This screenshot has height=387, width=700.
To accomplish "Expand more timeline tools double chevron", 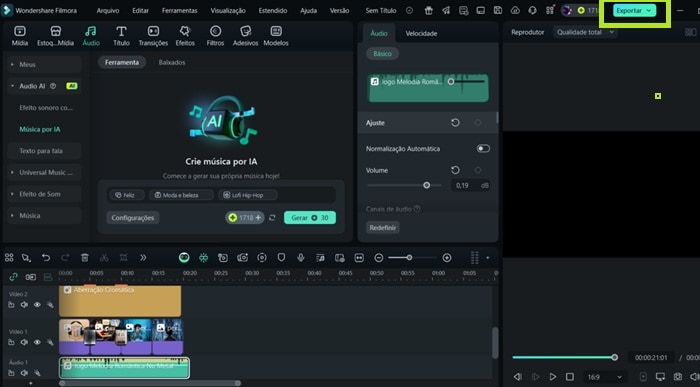I will click(x=143, y=258).
